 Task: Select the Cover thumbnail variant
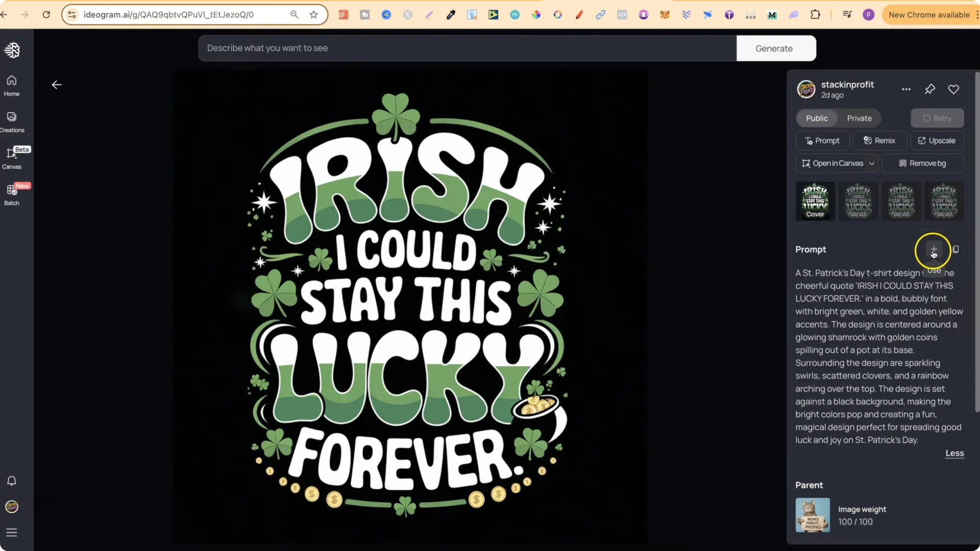(x=815, y=201)
